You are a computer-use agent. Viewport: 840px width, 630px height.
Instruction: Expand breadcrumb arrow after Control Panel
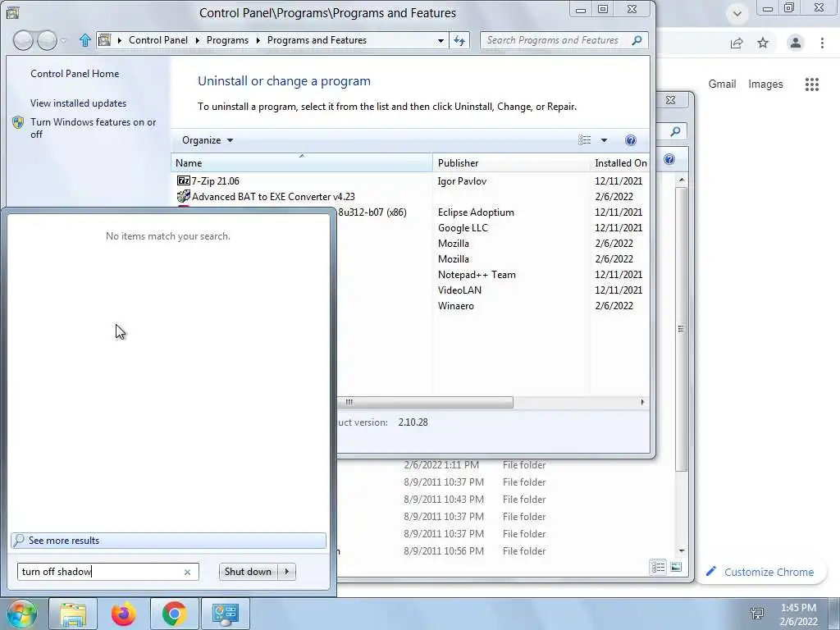tap(197, 40)
